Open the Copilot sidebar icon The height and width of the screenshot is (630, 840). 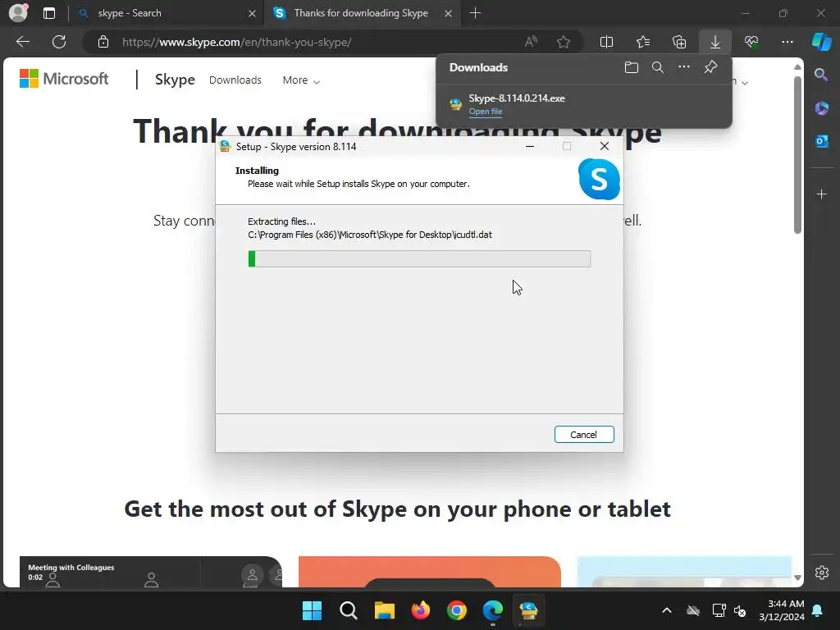[x=822, y=42]
